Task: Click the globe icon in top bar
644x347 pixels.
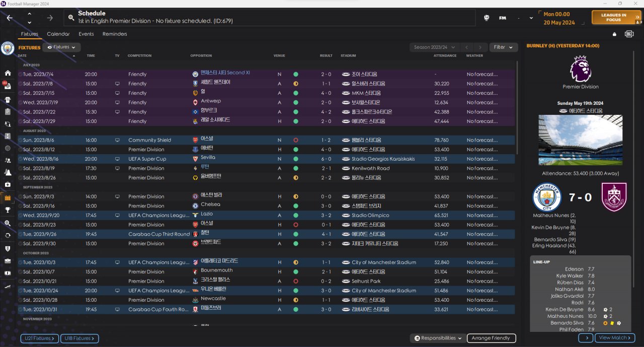Action: 487,18
